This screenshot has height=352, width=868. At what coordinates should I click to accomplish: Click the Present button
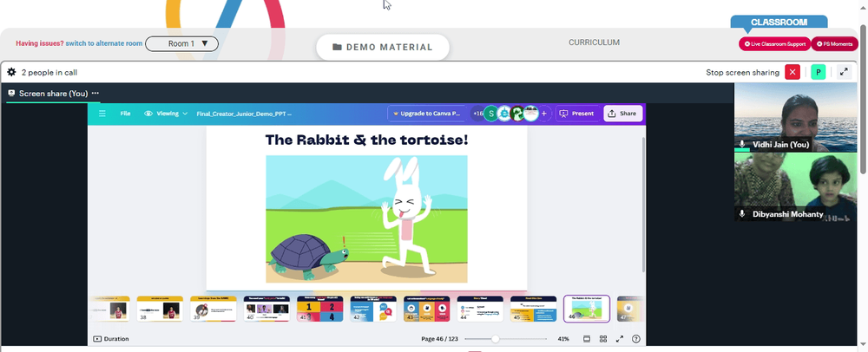click(578, 114)
